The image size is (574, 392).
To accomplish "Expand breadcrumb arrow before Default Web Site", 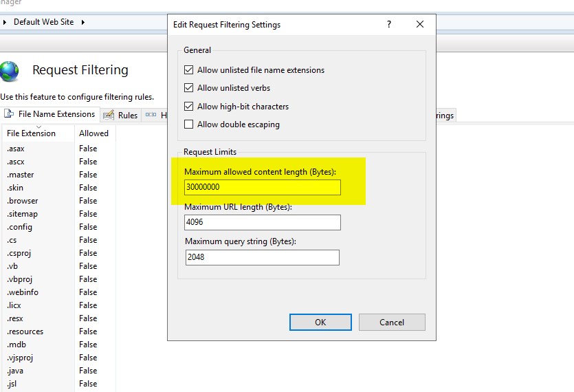I will pos(5,22).
